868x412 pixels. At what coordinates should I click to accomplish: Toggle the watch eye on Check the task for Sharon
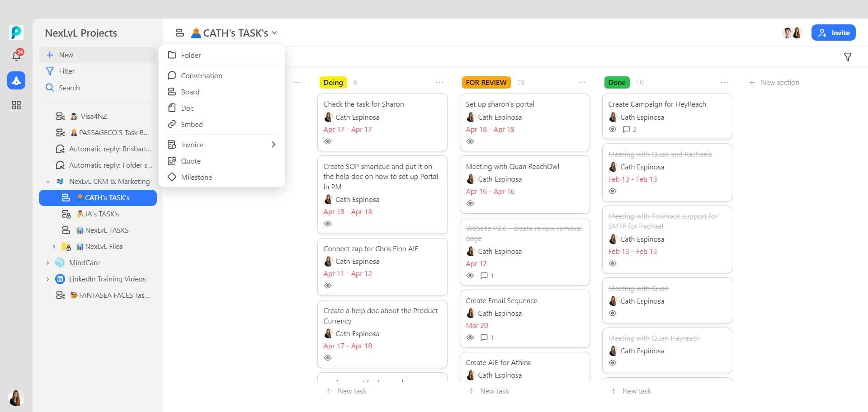point(327,141)
